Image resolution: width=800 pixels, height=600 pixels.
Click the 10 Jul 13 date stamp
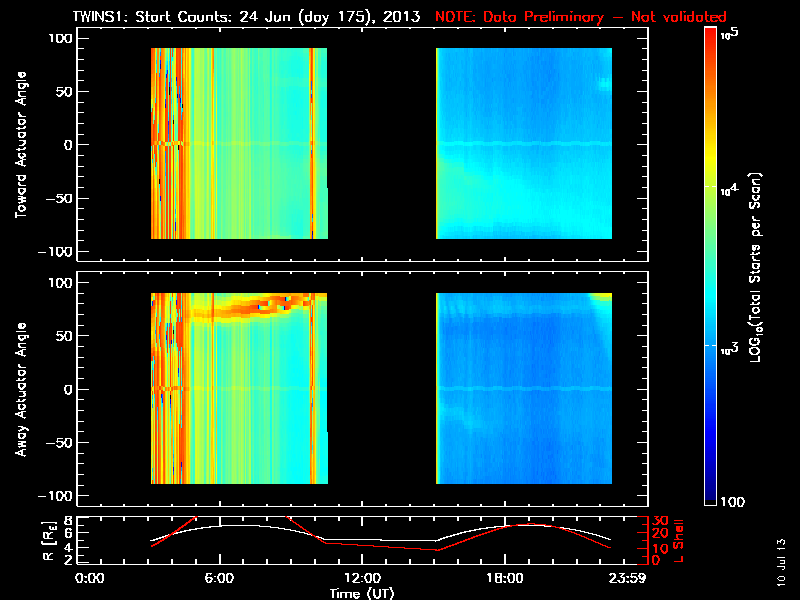pyautogui.click(x=781, y=562)
